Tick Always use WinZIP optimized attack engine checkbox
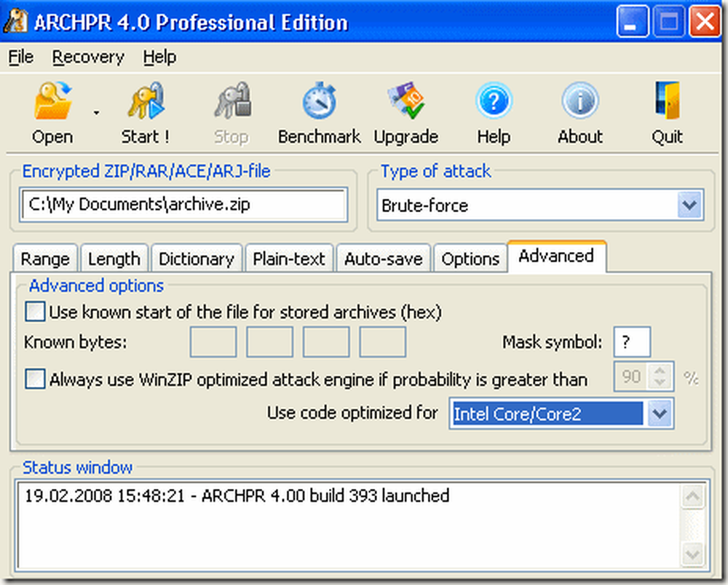 click(35, 379)
